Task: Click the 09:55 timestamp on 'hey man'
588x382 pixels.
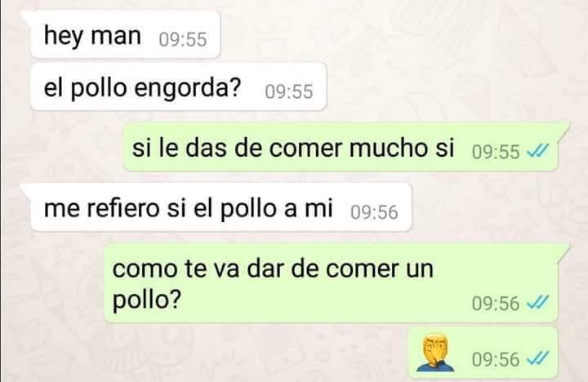Action: (x=183, y=39)
